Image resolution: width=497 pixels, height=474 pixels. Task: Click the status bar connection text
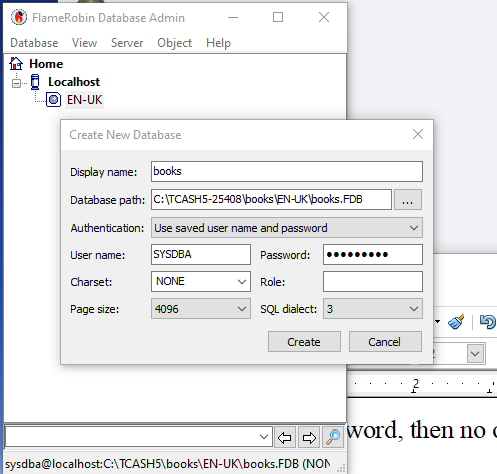(168, 464)
